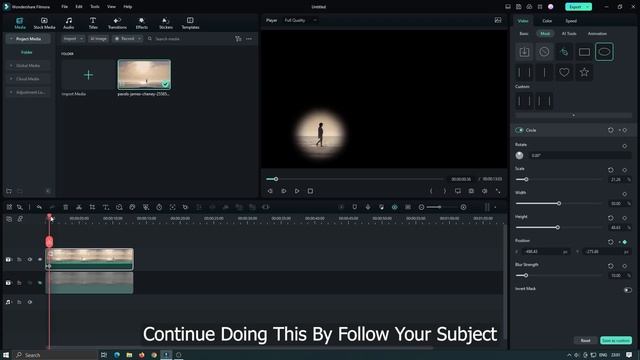Select the rectangle mask shape
640x360 pixels.
pyautogui.click(x=584, y=52)
